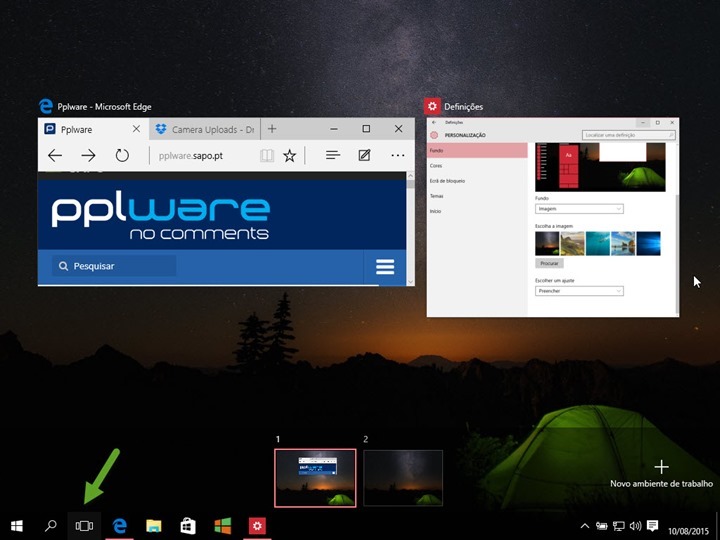Switch to the Pplware tab in Edge

click(x=86, y=129)
